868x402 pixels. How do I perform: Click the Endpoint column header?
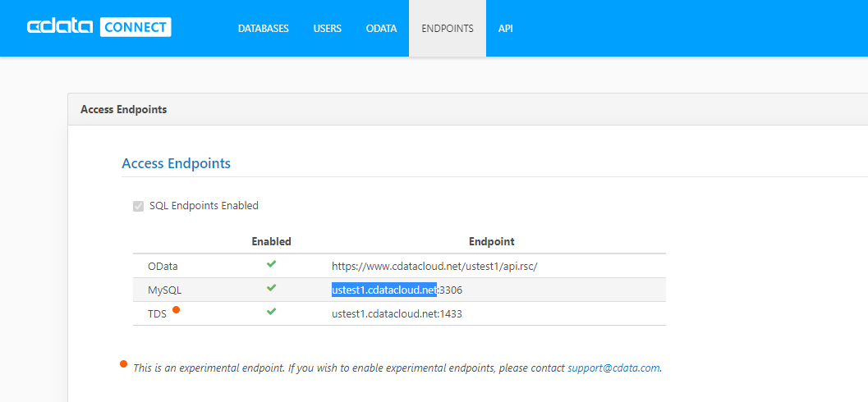(x=492, y=242)
